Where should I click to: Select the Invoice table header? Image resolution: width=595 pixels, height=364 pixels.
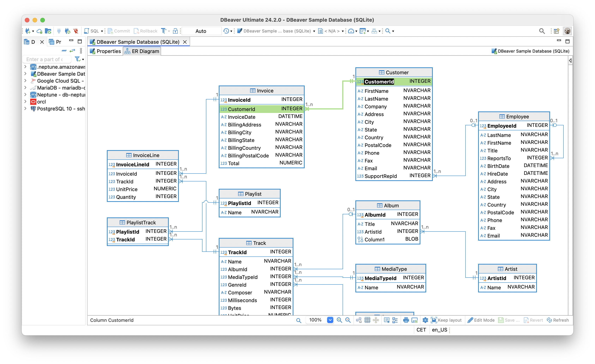tap(261, 91)
